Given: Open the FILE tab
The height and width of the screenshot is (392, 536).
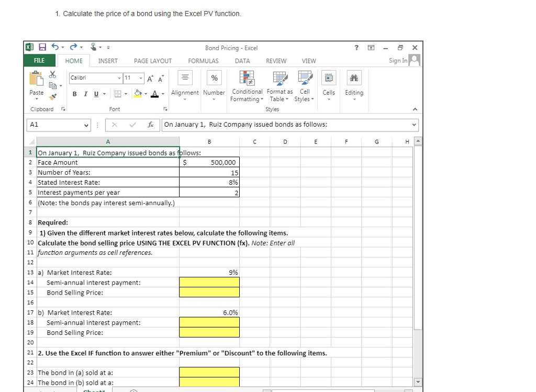Looking at the screenshot, I should [x=39, y=61].
